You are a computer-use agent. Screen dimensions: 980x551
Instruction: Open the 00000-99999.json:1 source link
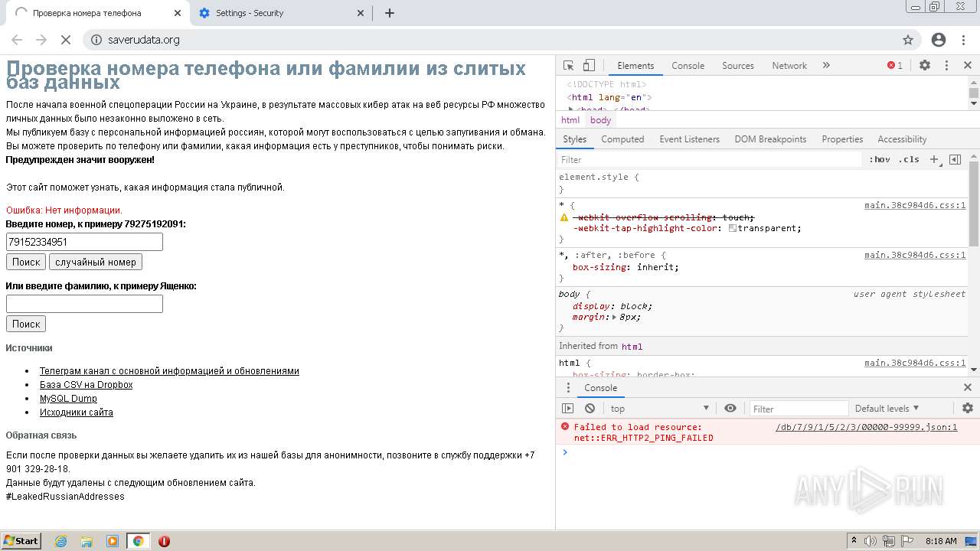[x=867, y=427]
